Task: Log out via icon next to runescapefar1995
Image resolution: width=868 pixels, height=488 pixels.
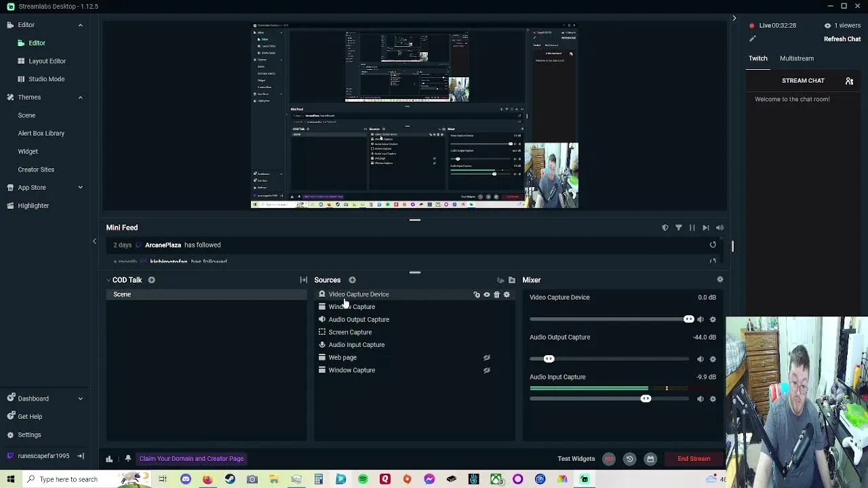Action: (80, 456)
